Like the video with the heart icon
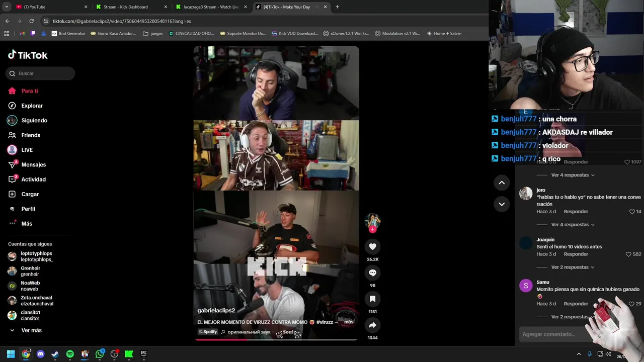 (372, 246)
